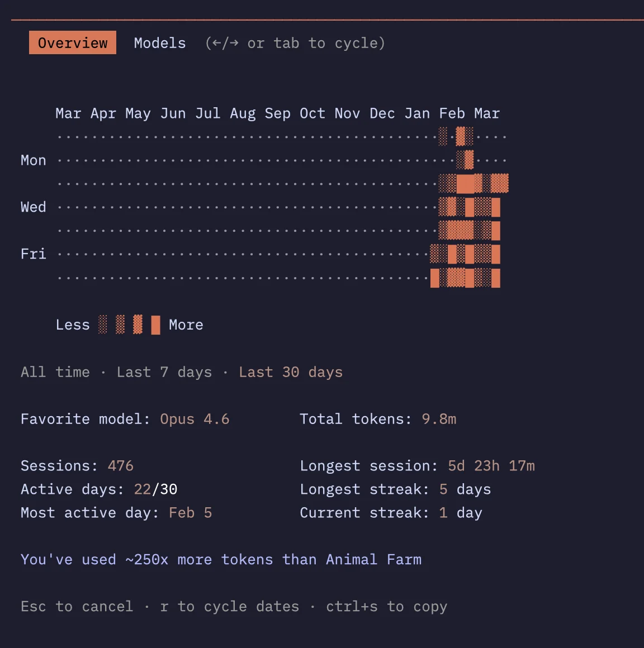Click the Most active day Feb 5

click(x=190, y=513)
